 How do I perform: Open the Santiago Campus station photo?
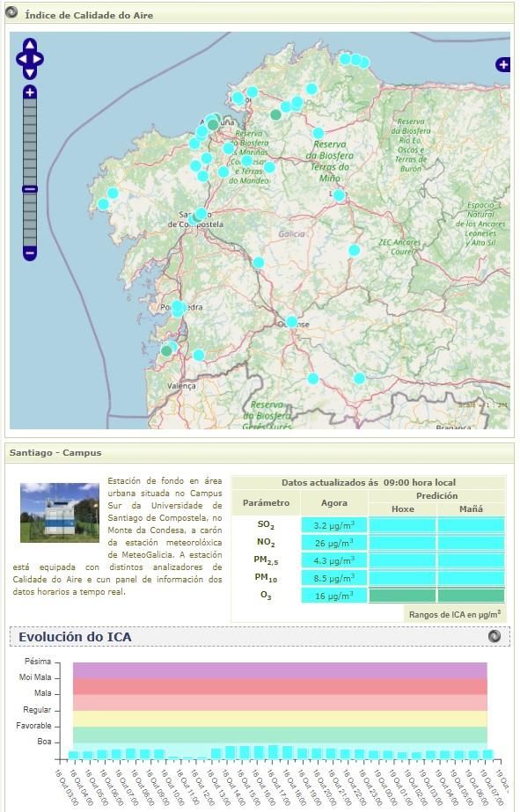coord(60,513)
